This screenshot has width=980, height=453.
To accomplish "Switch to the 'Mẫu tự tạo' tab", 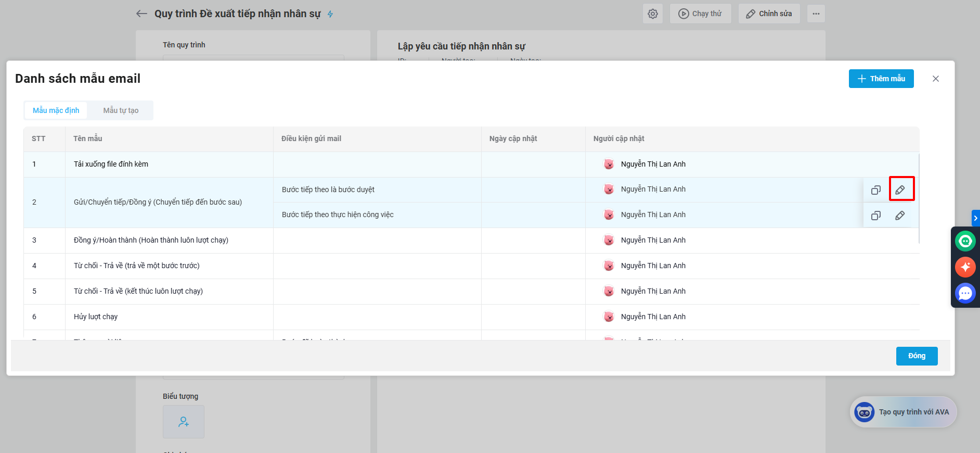I will point(121,110).
